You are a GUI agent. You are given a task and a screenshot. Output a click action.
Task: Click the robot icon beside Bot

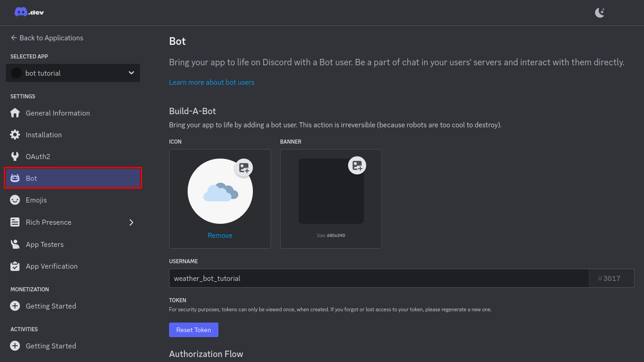(x=15, y=178)
